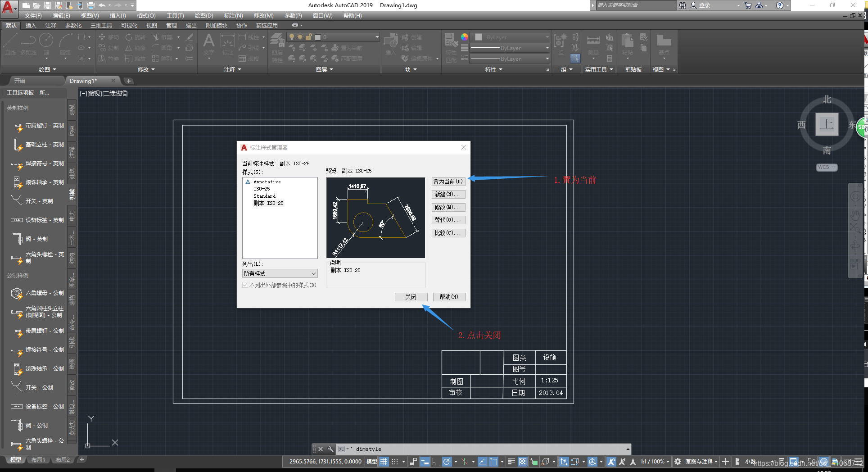The width and height of the screenshot is (868, 472).
Task: Open the 标注(N) menu
Action: tap(233, 16)
